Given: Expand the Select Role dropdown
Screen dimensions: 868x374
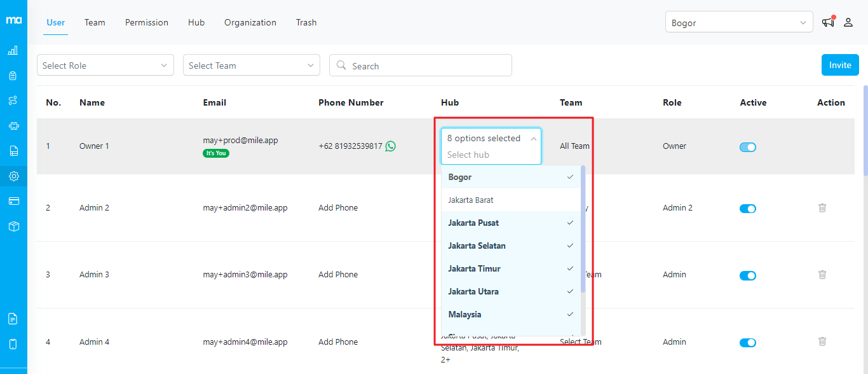Looking at the screenshot, I should (105, 66).
